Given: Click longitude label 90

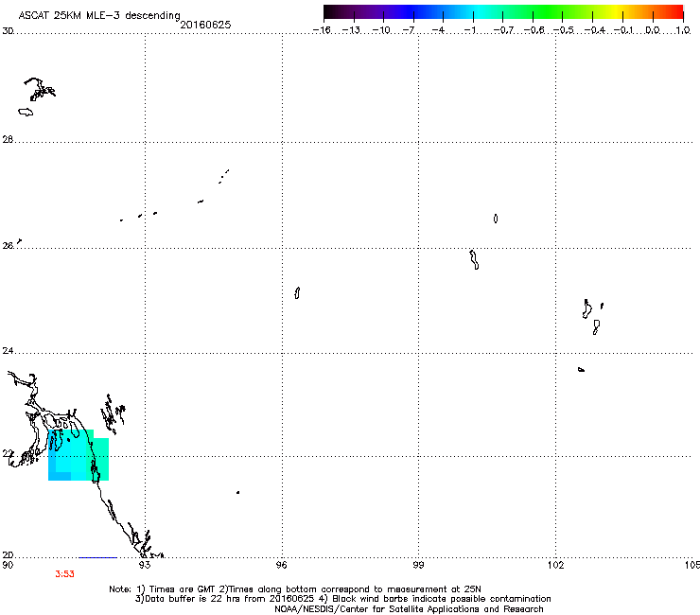Looking at the screenshot, I should [8, 565].
